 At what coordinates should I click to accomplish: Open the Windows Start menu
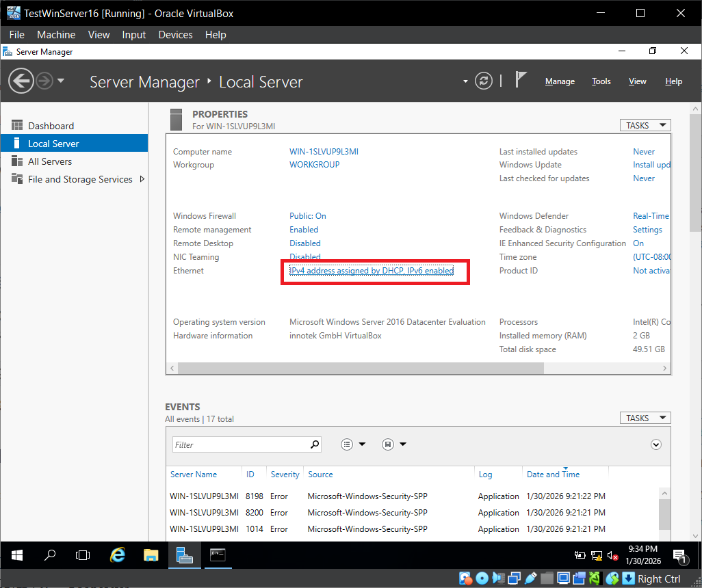[16, 555]
